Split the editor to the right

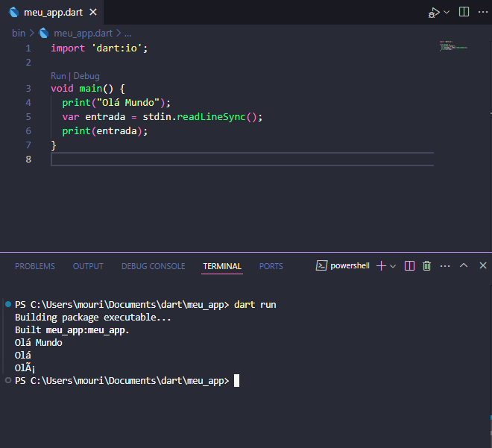(464, 12)
